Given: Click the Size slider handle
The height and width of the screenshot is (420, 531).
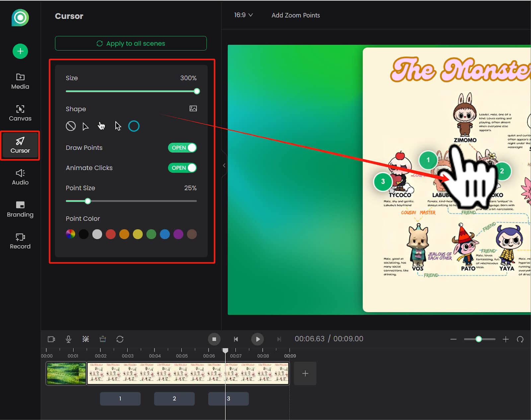Looking at the screenshot, I should point(197,91).
